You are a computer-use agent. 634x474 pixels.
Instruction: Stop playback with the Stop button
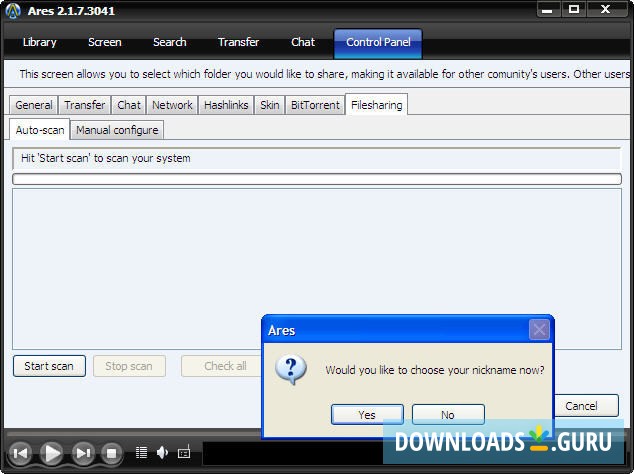(x=112, y=453)
